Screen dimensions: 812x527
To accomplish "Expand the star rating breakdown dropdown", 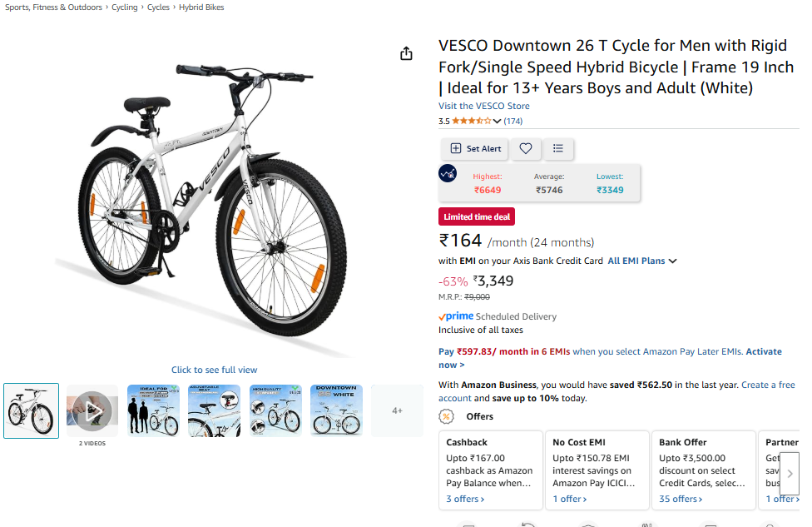I will tap(498, 122).
